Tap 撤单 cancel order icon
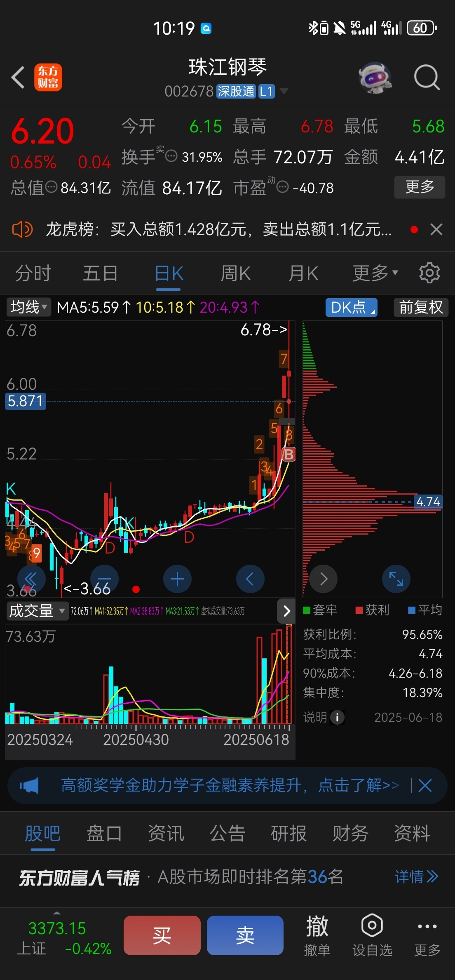 [x=317, y=935]
